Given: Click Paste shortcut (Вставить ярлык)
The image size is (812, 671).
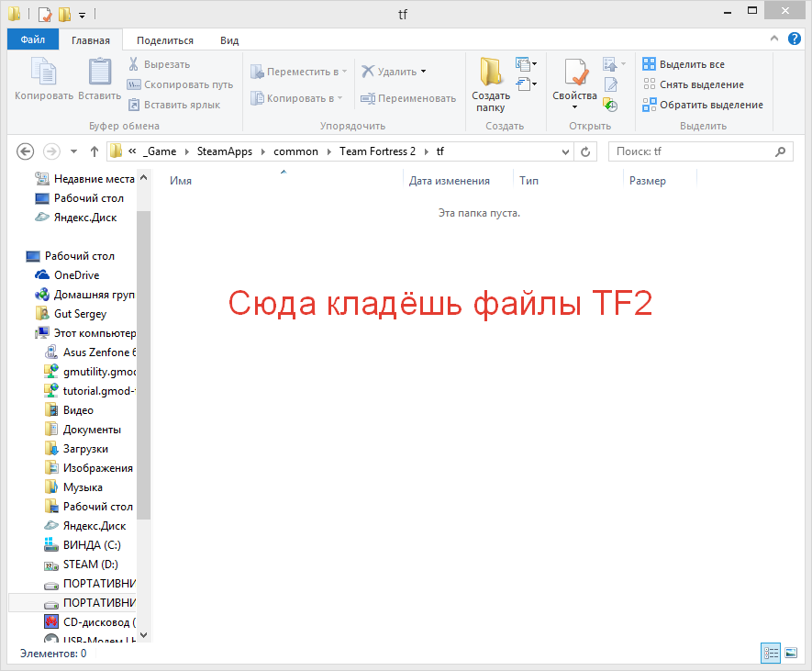Looking at the screenshot, I should pyautogui.click(x=174, y=105).
